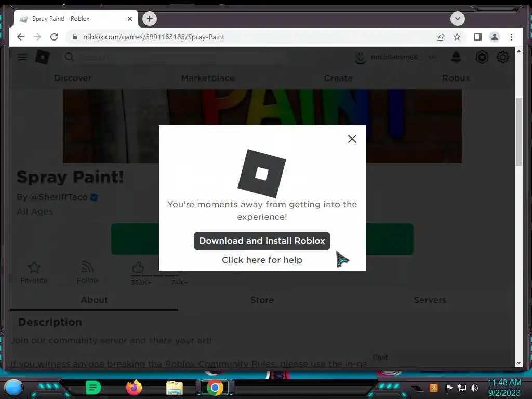Switch to the Servers tab

point(430,300)
